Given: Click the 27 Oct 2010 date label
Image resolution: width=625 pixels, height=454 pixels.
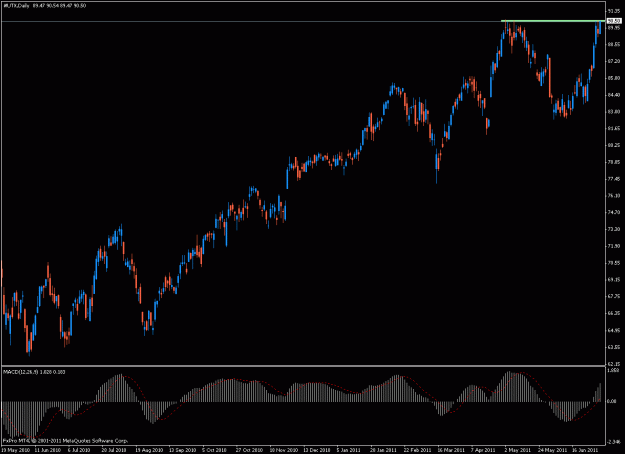Looking at the screenshot, I should [x=250, y=450].
